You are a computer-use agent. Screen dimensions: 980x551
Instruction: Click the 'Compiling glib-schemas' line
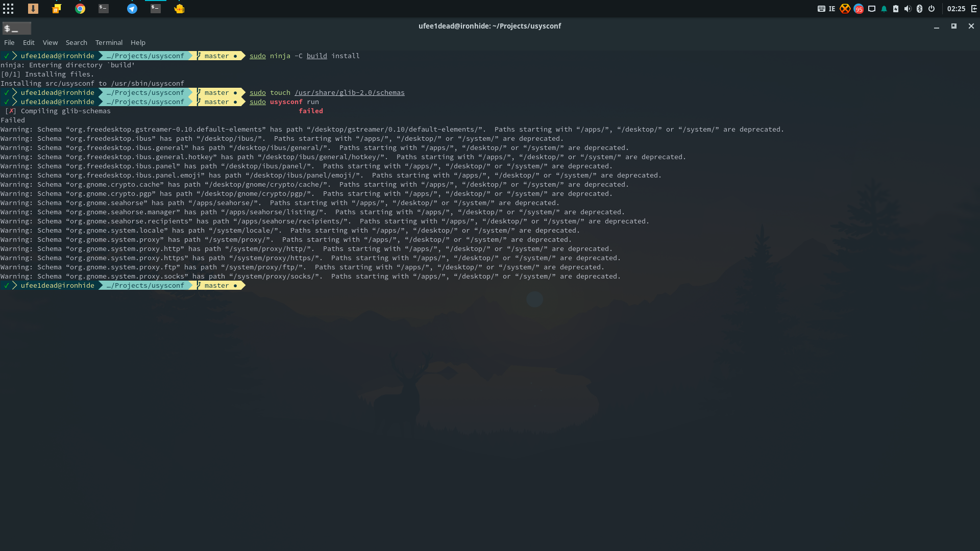click(66, 111)
